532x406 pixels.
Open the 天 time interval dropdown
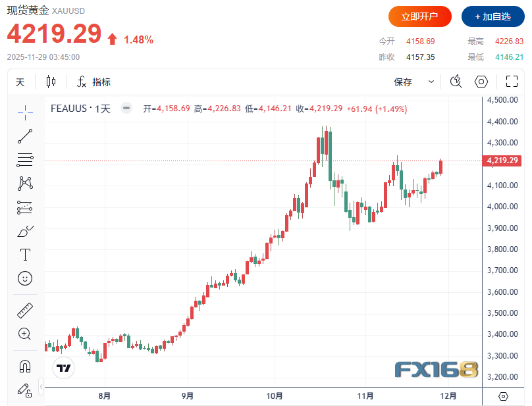(20, 82)
